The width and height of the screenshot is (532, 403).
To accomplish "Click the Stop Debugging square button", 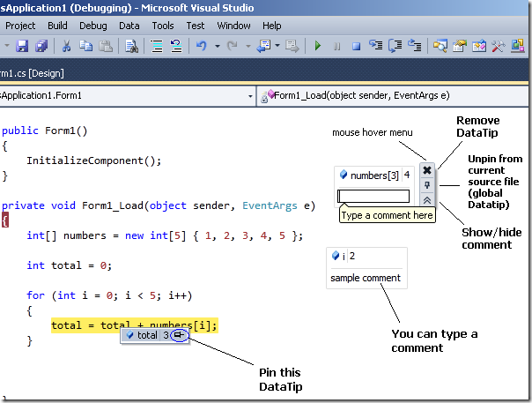I will [356, 46].
